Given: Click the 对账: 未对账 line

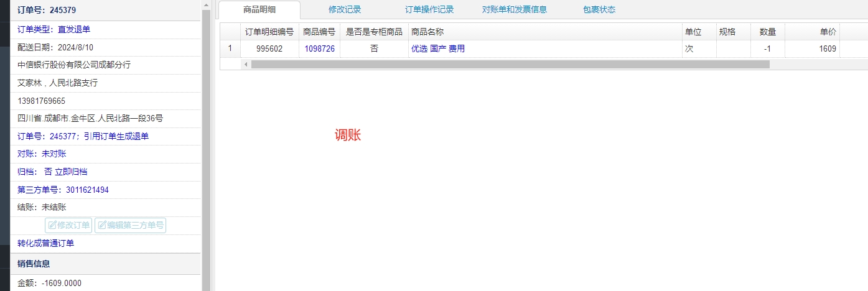Looking at the screenshot, I should coord(42,154).
